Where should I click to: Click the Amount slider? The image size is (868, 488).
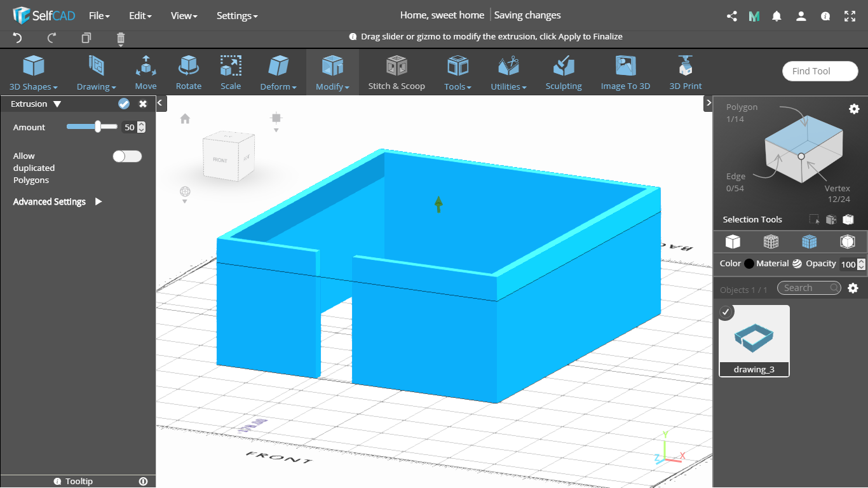point(92,127)
